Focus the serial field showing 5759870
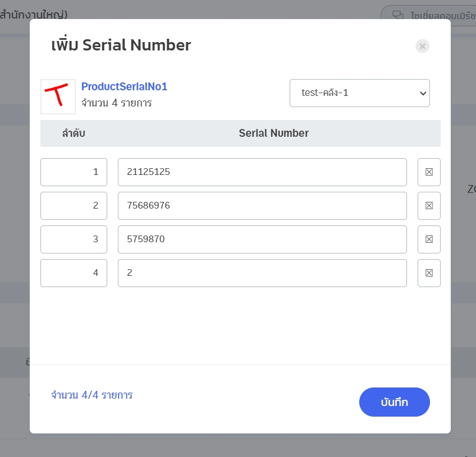This screenshot has height=457, width=476. pyautogui.click(x=262, y=239)
